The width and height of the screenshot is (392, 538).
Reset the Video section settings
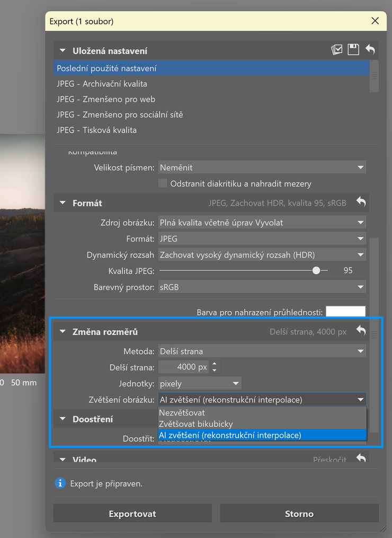coord(361,458)
